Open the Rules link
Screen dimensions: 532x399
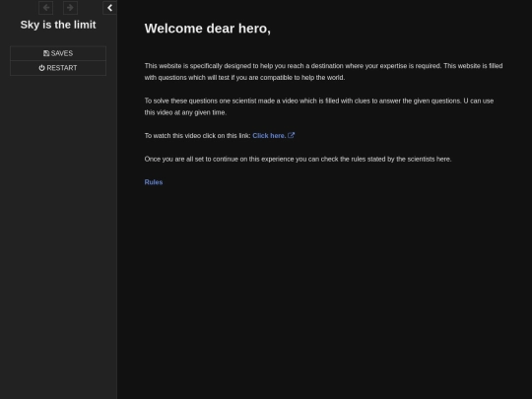click(154, 182)
